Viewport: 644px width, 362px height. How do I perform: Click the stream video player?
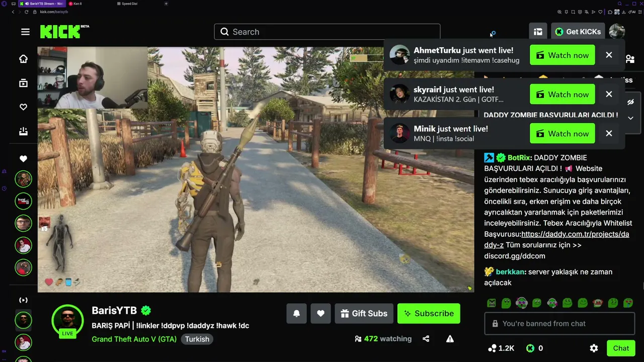(256, 169)
